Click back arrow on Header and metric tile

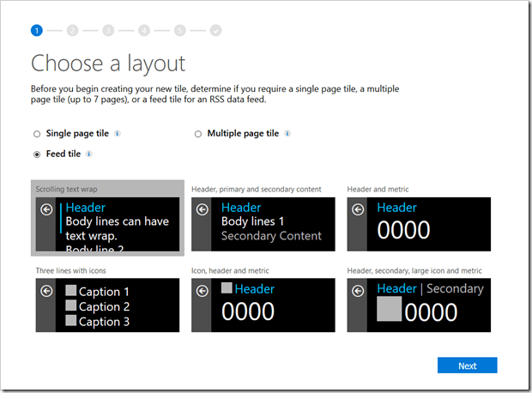pyautogui.click(x=359, y=209)
